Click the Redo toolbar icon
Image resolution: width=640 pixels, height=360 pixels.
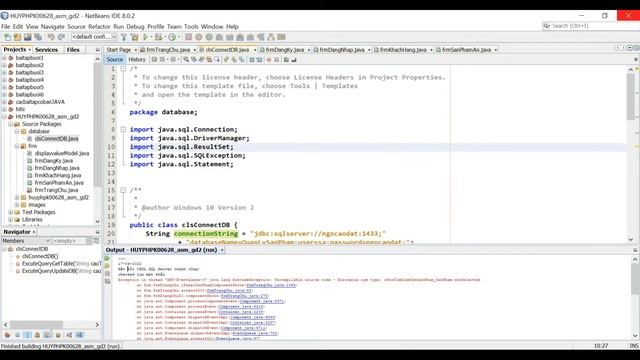coord(61,37)
